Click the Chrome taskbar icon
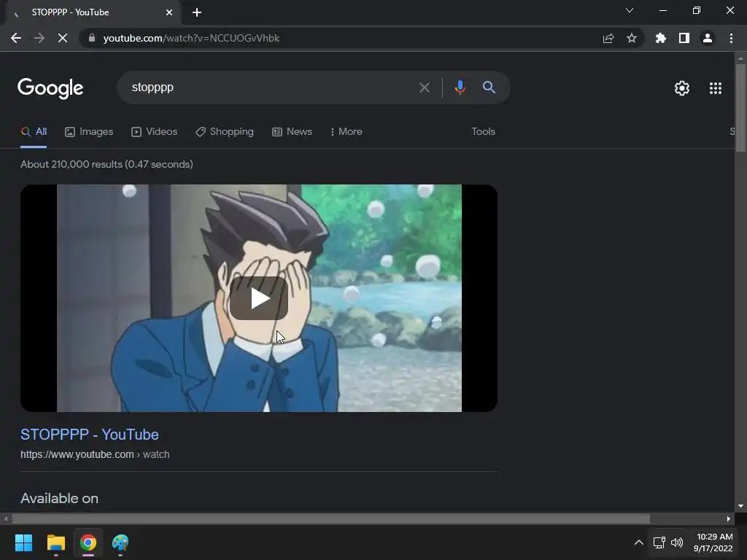This screenshot has height=560, width=747. tap(88, 542)
